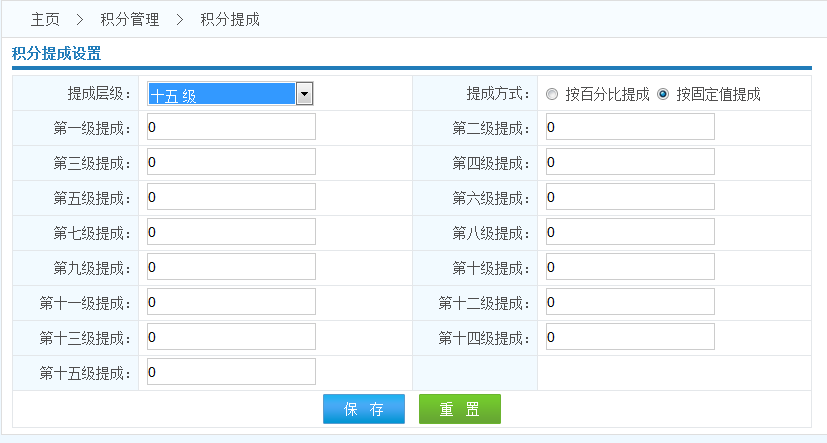Viewport: 827px width, 443px height.
Task: Open 积分管理 in the breadcrumb
Action: [x=130, y=19]
